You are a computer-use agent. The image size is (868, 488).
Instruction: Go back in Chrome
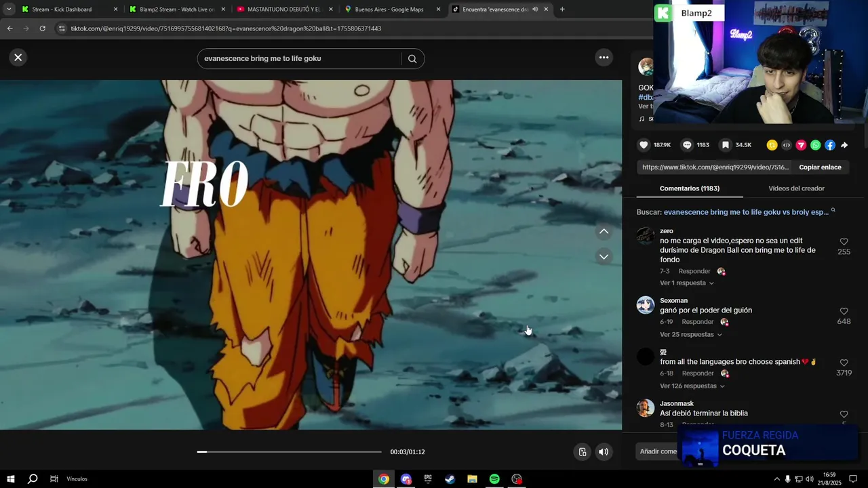click(9, 28)
